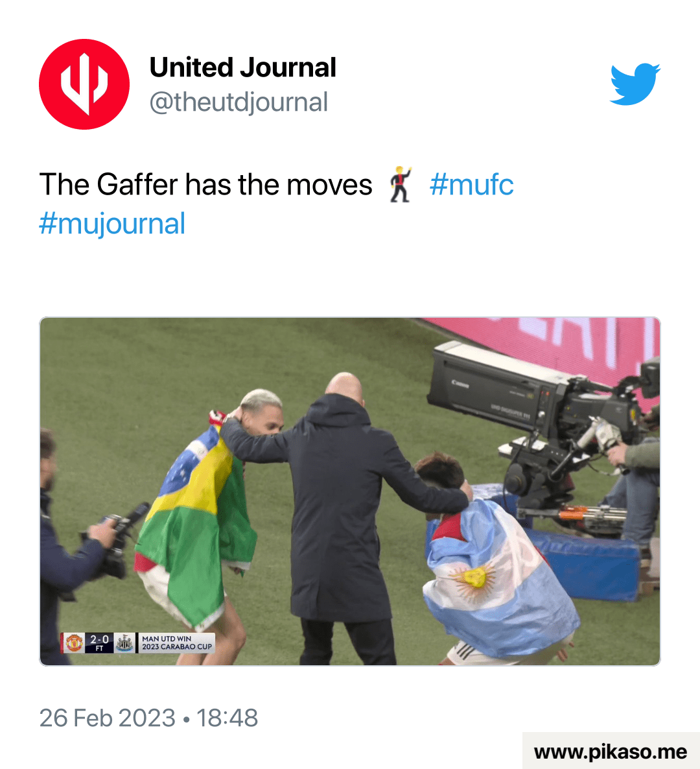Open the #mujournal hashtag
700x769 pixels.
(x=112, y=224)
